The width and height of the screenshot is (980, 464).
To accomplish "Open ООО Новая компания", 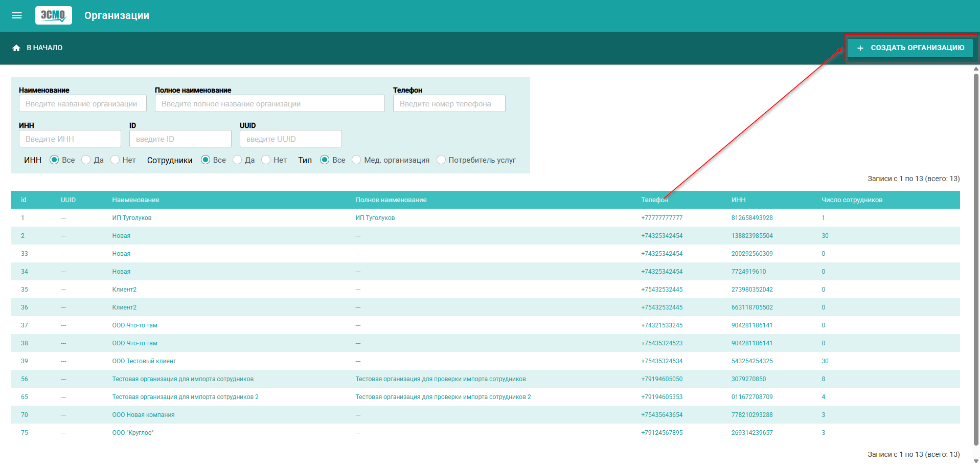I will click(144, 414).
